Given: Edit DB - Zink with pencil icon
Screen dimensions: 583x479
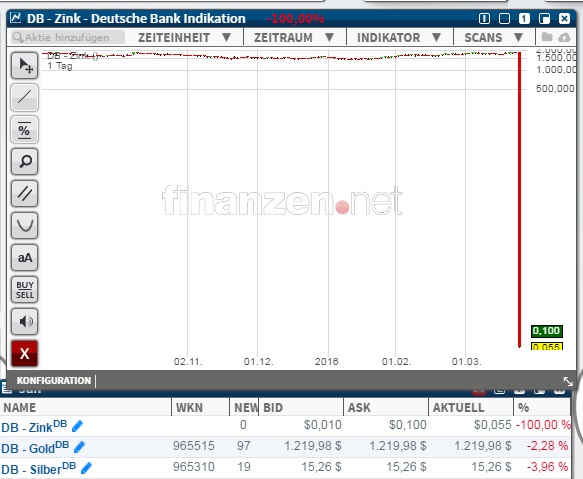Looking at the screenshot, I should (77, 426).
